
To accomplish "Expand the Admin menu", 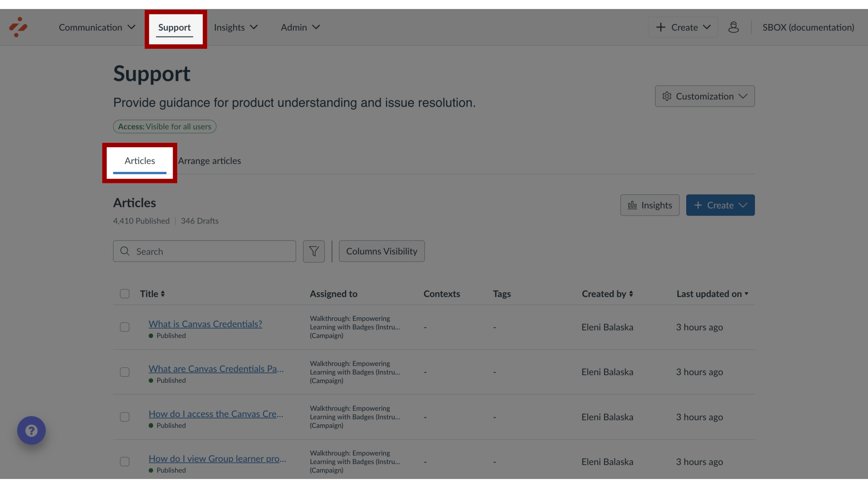I will click(300, 27).
